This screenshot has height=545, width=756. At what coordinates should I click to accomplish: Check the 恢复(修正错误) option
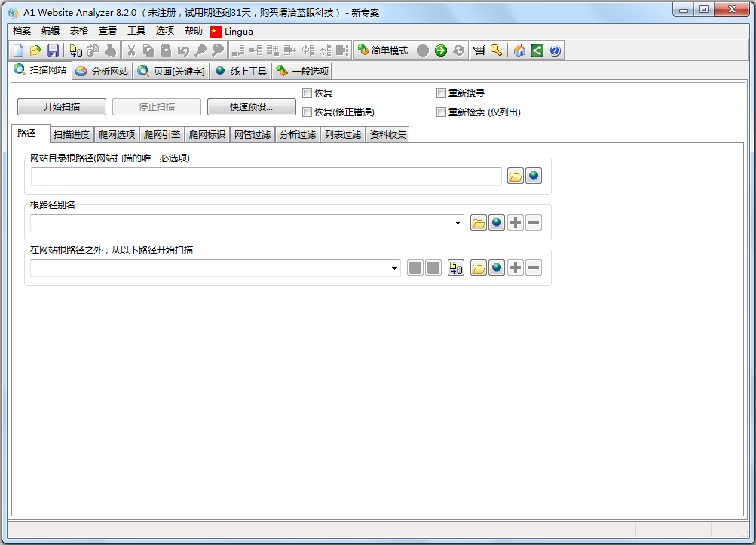pyautogui.click(x=308, y=112)
